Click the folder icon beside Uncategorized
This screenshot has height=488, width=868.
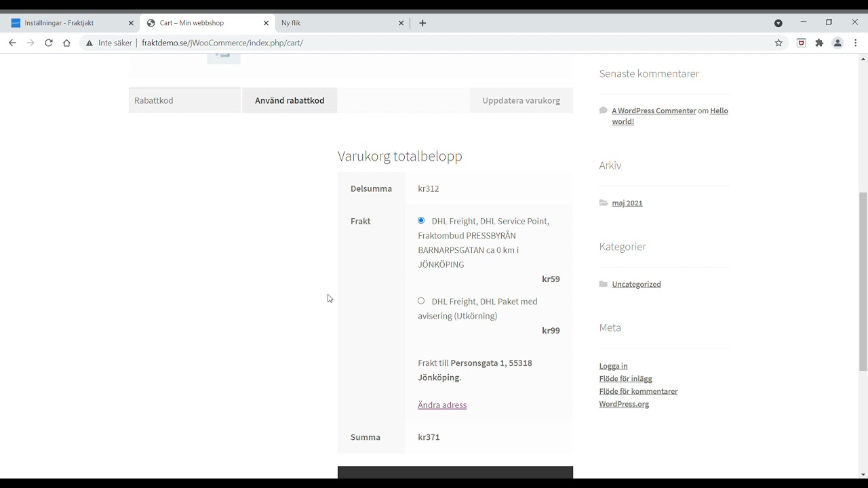(x=604, y=284)
